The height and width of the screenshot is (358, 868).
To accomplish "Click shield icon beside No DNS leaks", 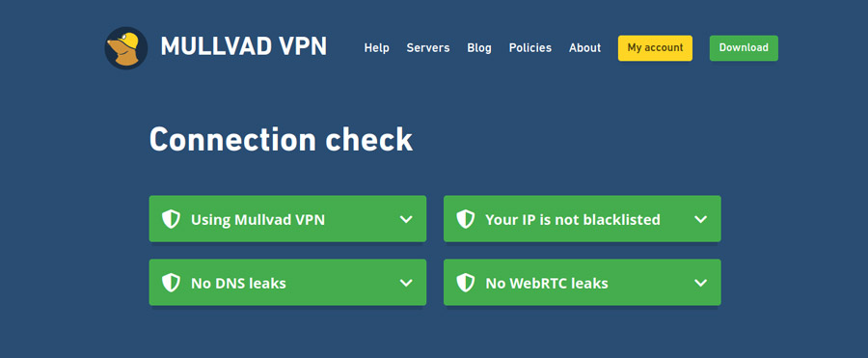I will pos(171,283).
